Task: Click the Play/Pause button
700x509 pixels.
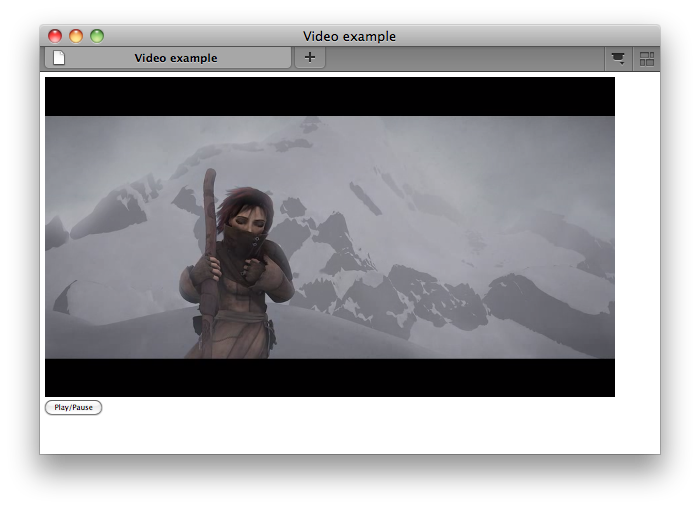Action: [x=73, y=407]
